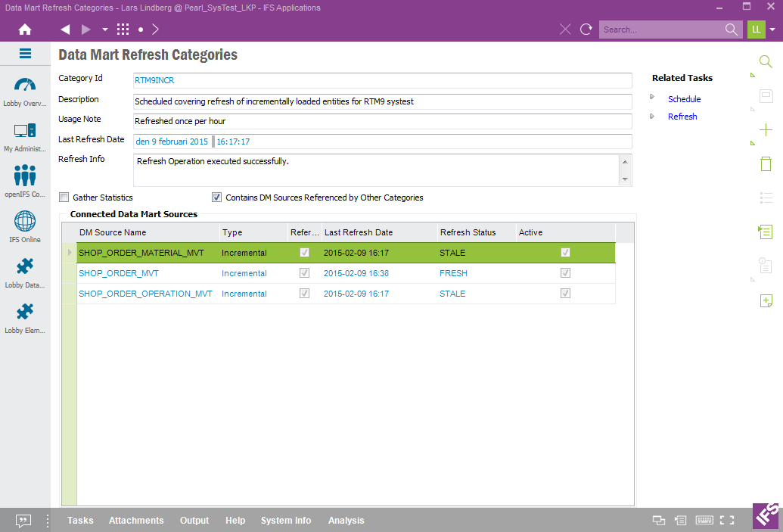Open the openIFS Community people icon

pos(25,176)
